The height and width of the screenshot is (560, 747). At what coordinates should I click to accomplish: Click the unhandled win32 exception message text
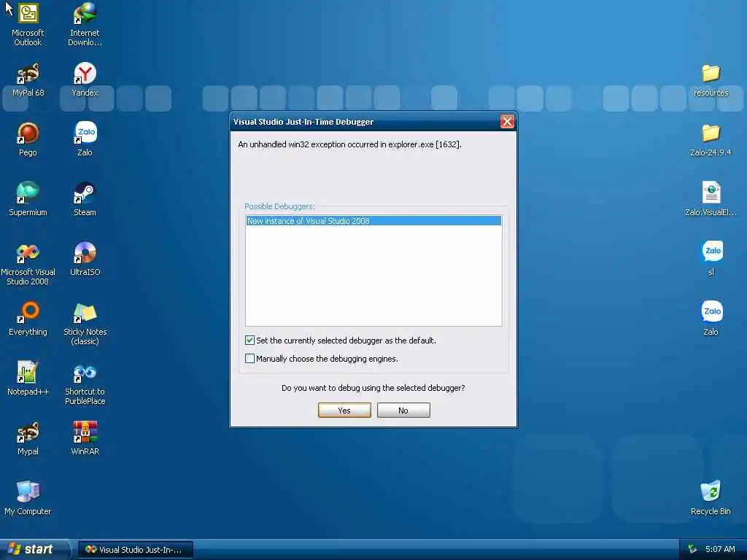tap(349, 144)
